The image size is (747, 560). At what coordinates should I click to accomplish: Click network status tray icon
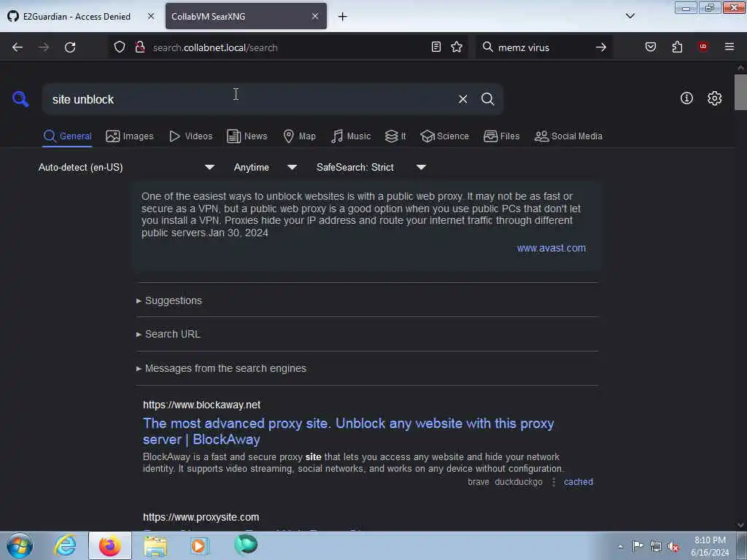[x=656, y=546]
